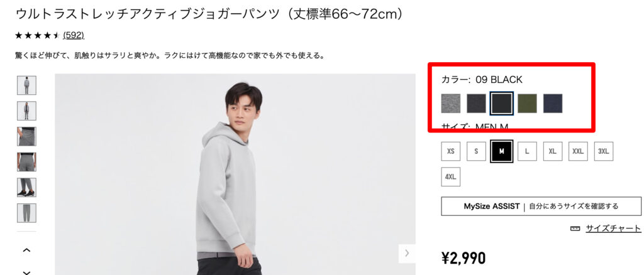The width and height of the screenshot is (644, 275).
Task: Click the ruler icon beside サイズチャート
Action: (575, 229)
